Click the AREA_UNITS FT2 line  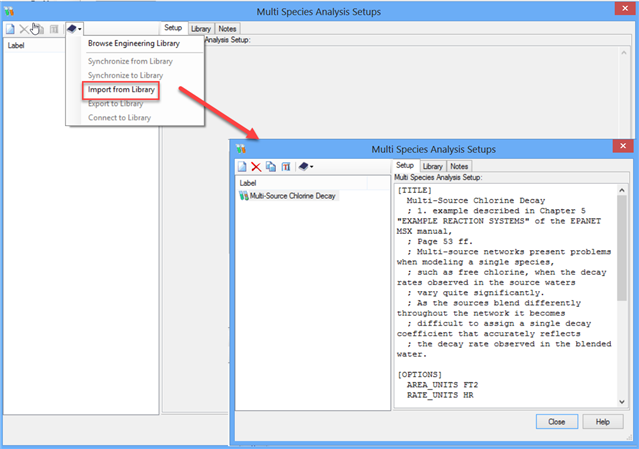point(442,385)
